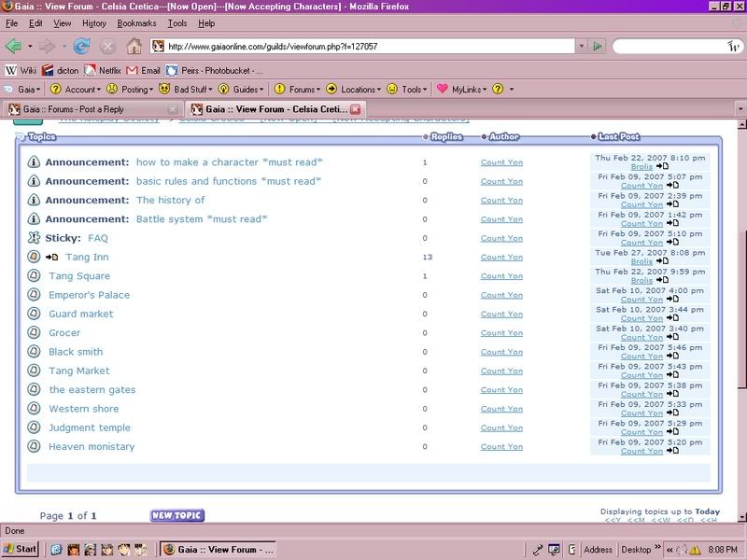Screen dimensions: 747x560
Task: Open the Guard market topic
Action: click(x=81, y=314)
